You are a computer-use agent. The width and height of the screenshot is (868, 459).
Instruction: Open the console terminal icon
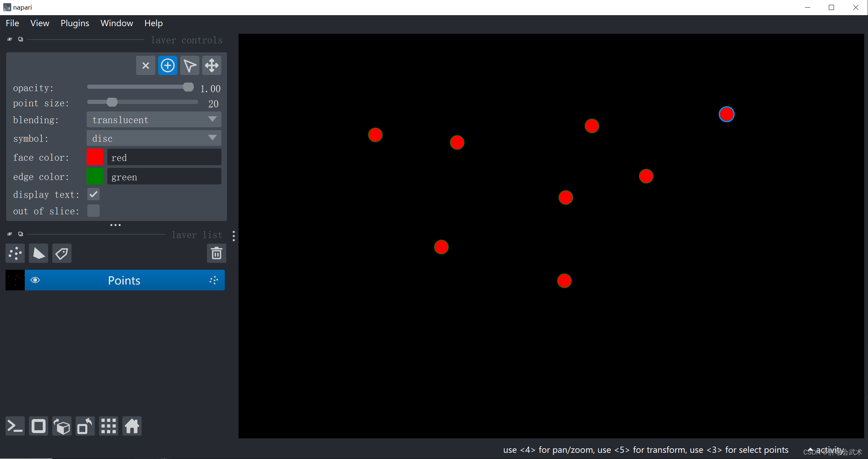pyautogui.click(x=15, y=426)
